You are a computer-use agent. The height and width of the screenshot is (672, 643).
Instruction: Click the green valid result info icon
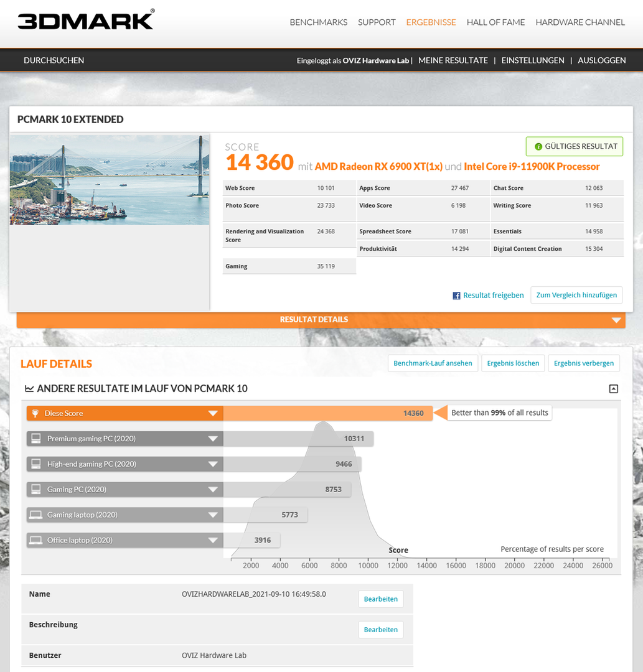point(538,147)
